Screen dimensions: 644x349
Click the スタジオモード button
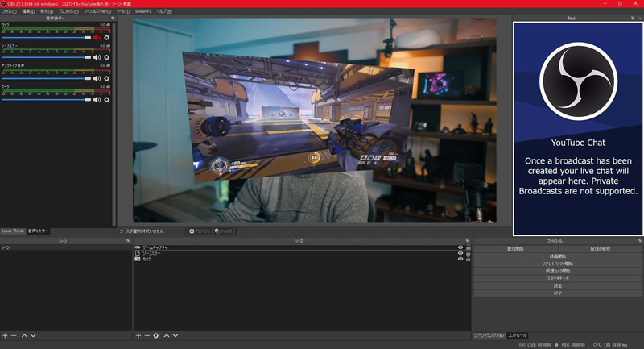[558, 278]
